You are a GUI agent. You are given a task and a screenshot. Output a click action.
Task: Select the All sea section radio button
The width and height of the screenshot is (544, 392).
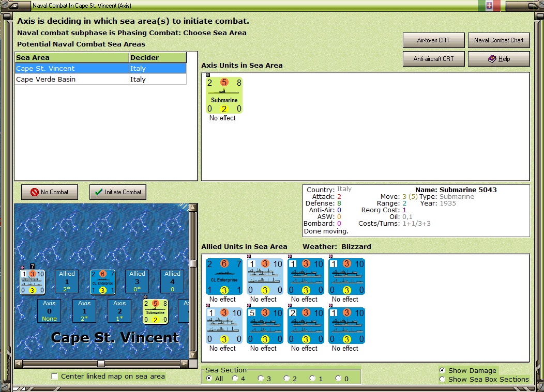point(209,379)
